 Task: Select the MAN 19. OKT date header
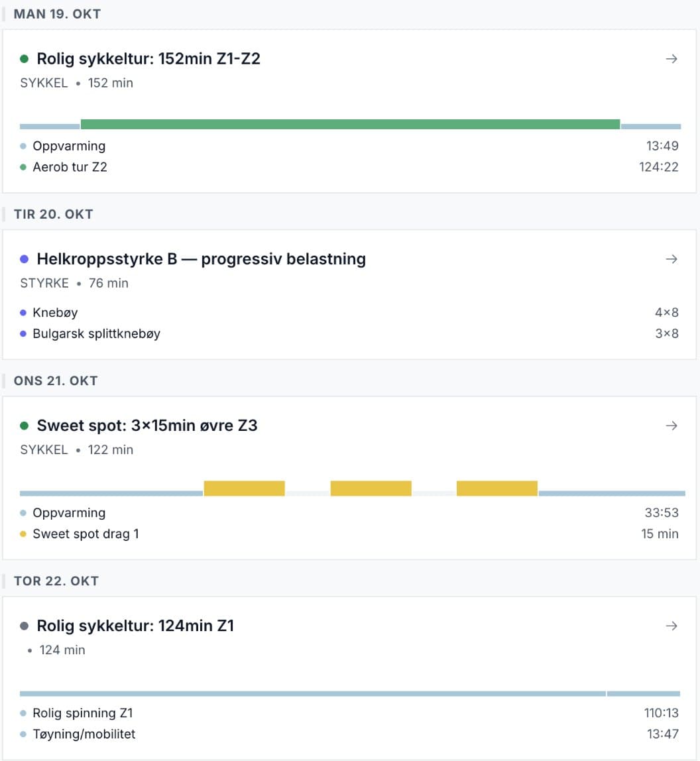point(57,14)
